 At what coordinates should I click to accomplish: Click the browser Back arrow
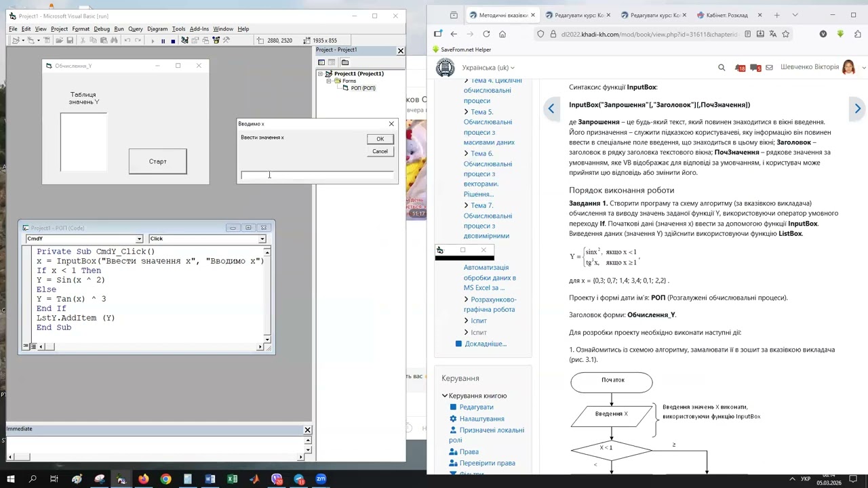coord(454,34)
